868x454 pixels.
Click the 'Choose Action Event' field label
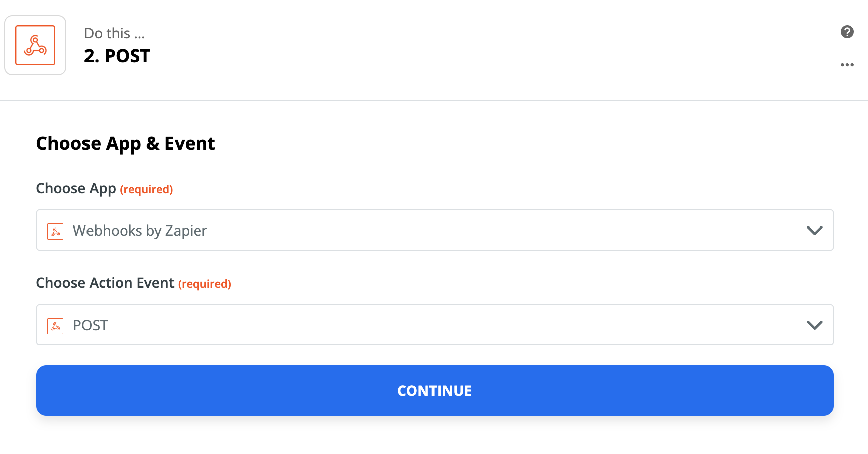pyautogui.click(x=105, y=283)
